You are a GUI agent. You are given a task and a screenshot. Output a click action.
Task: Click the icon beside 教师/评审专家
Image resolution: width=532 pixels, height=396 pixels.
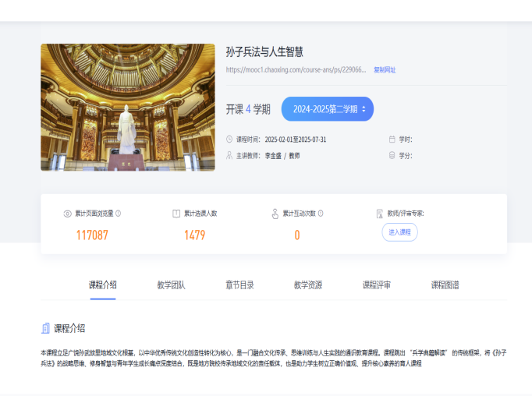(380, 213)
